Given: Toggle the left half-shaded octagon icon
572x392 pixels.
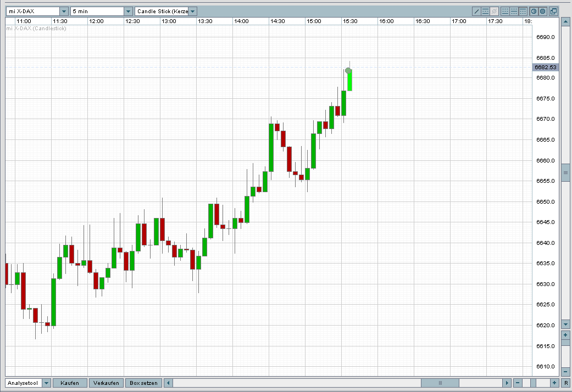Looking at the screenshot, I should [x=534, y=12].
